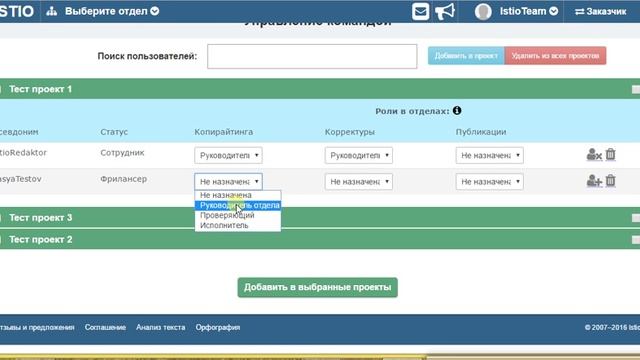The height and width of the screenshot is (360, 640).
Task: Click the Корректуры column header
Action: click(350, 132)
